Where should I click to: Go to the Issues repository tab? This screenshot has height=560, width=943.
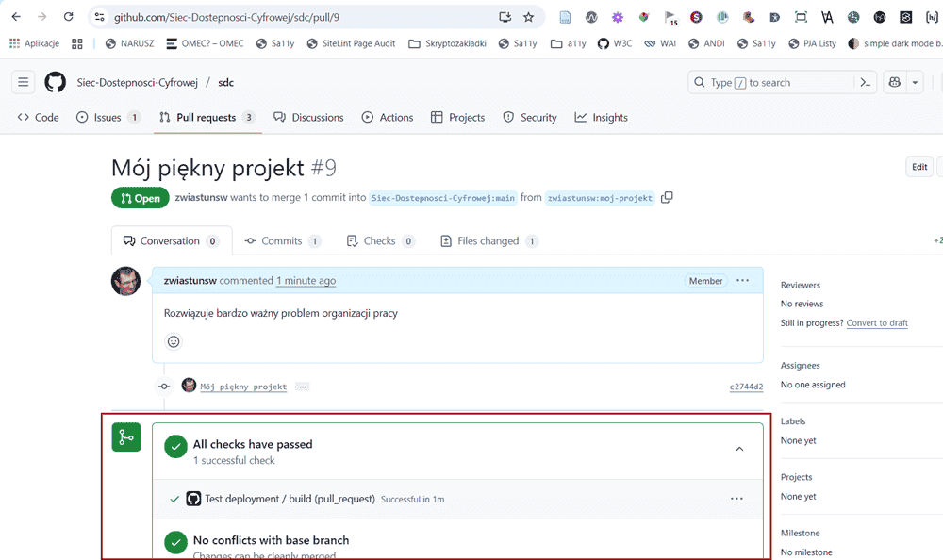click(108, 118)
